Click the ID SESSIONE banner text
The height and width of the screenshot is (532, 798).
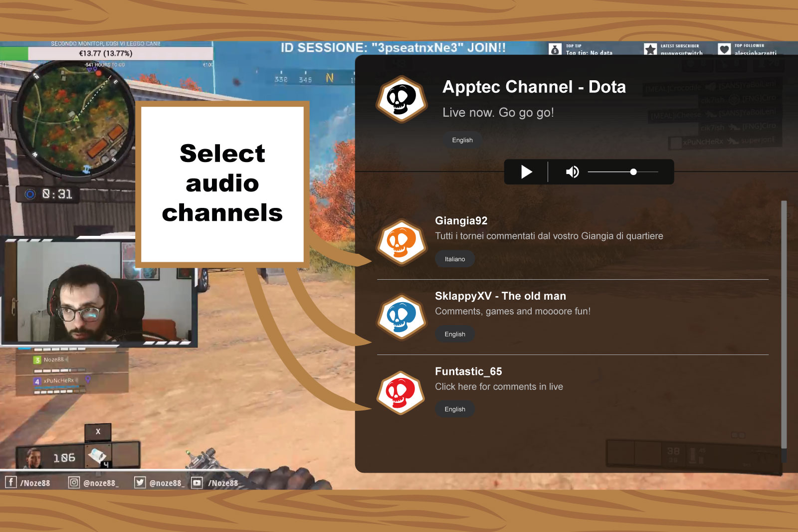click(393, 48)
